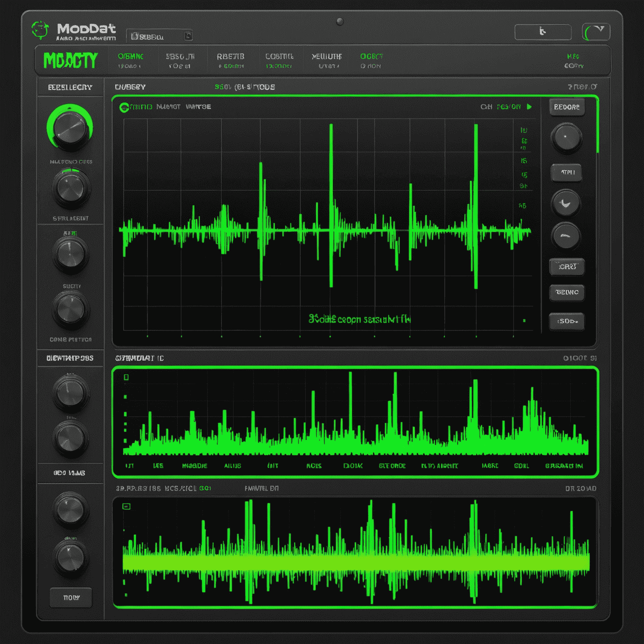The height and width of the screenshot is (644, 644).
Task: Click the BEDWC button
Action: click(567, 292)
